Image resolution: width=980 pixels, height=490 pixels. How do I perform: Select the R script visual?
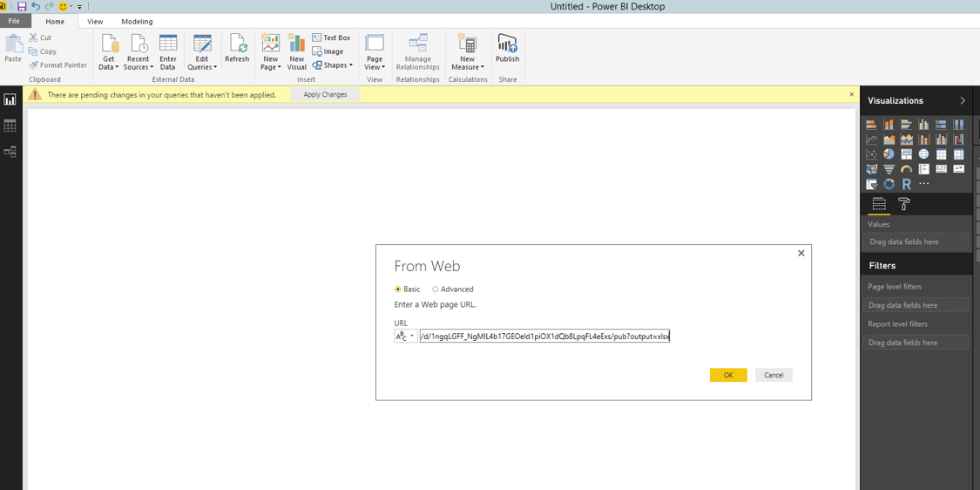[906, 184]
